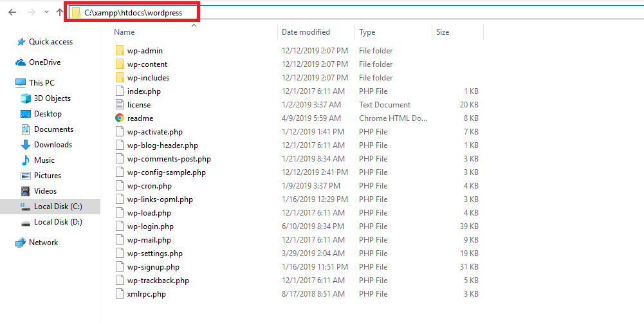Open the recent locations dropdown arrow
644x323 pixels.
(x=46, y=12)
